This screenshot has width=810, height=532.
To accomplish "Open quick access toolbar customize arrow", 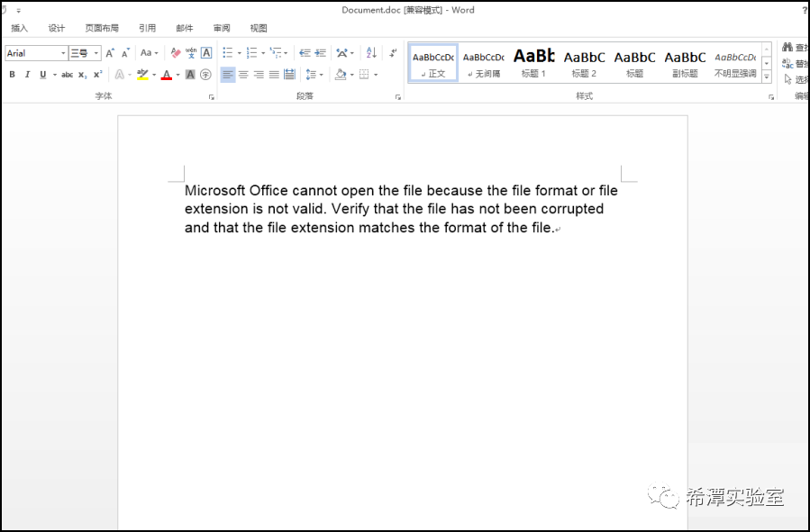I will (19, 10).
